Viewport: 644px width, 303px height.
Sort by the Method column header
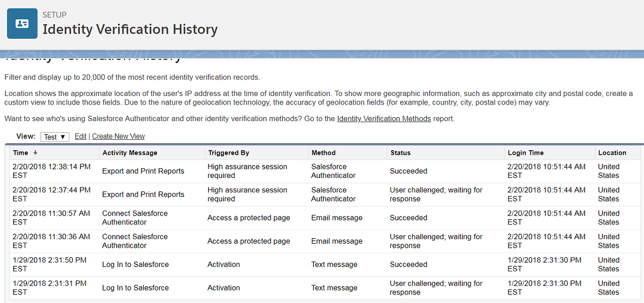[324, 153]
